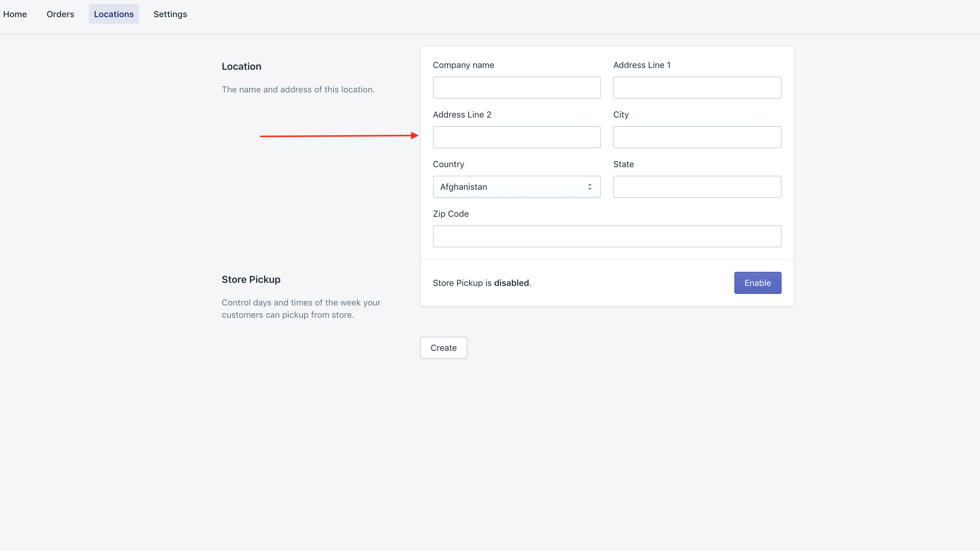This screenshot has width=980, height=551.
Task: Click the Company name input field
Action: tap(516, 88)
